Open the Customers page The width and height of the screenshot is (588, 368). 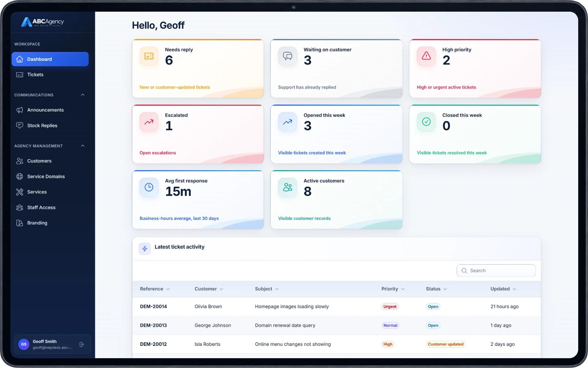(x=50, y=161)
